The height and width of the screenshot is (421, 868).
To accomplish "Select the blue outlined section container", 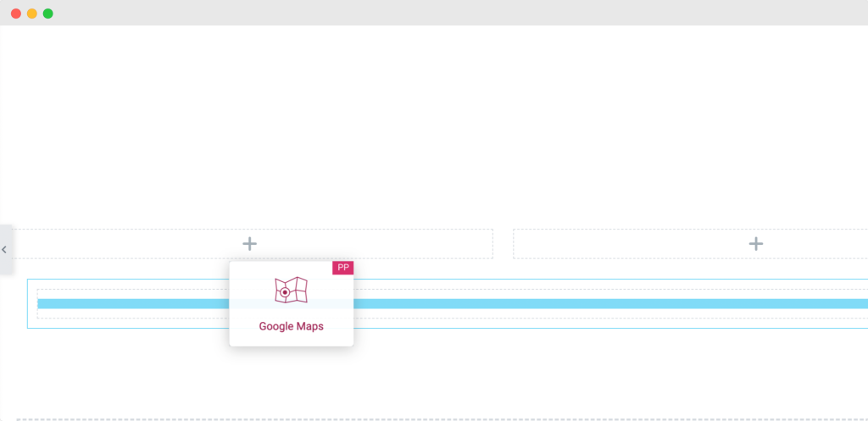I will [x=448, y=304].
